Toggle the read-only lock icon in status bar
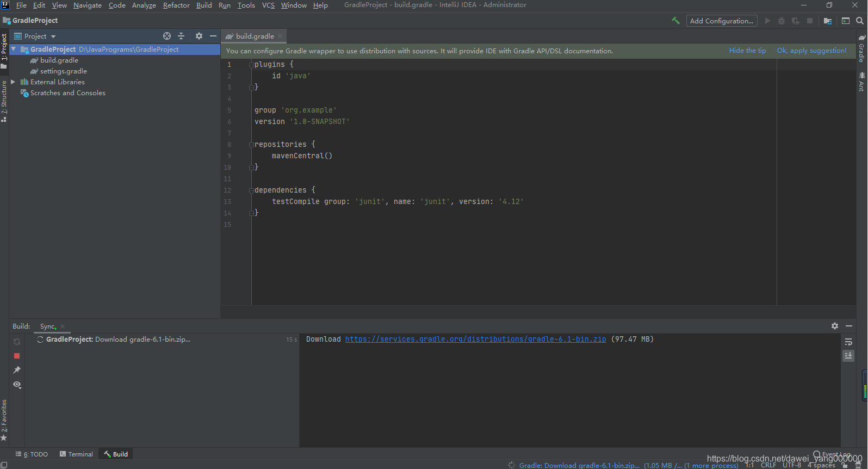This screenshot has width=868, height=469. (845, 465)
